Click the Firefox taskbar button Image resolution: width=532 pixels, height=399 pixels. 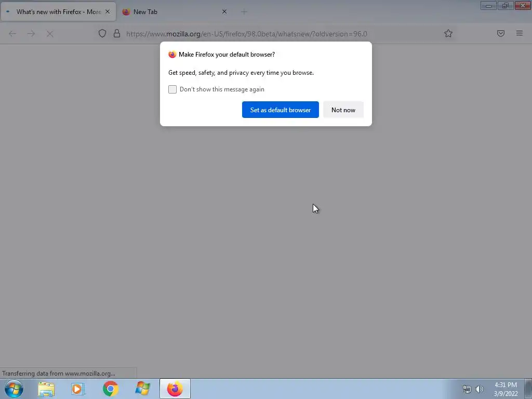[x=175, y=389]
